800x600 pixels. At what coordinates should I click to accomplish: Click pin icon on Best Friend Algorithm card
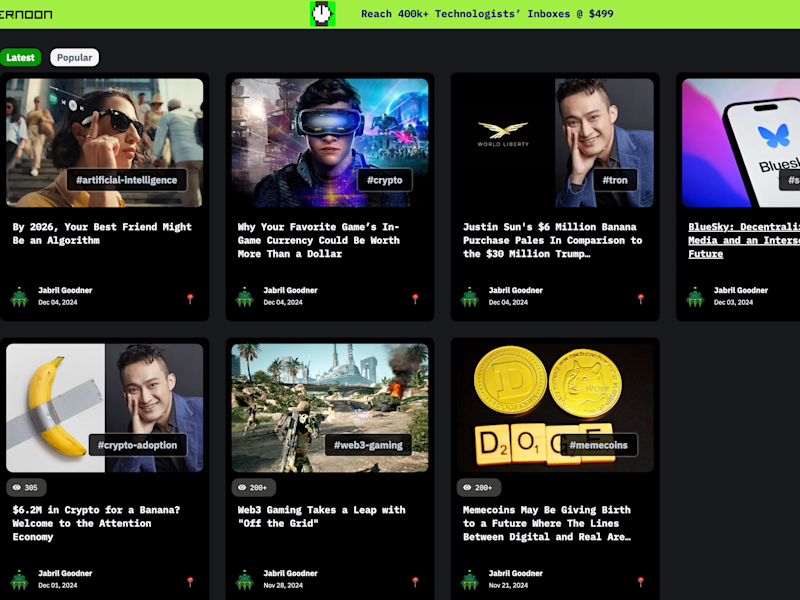[x=190, y=298]
